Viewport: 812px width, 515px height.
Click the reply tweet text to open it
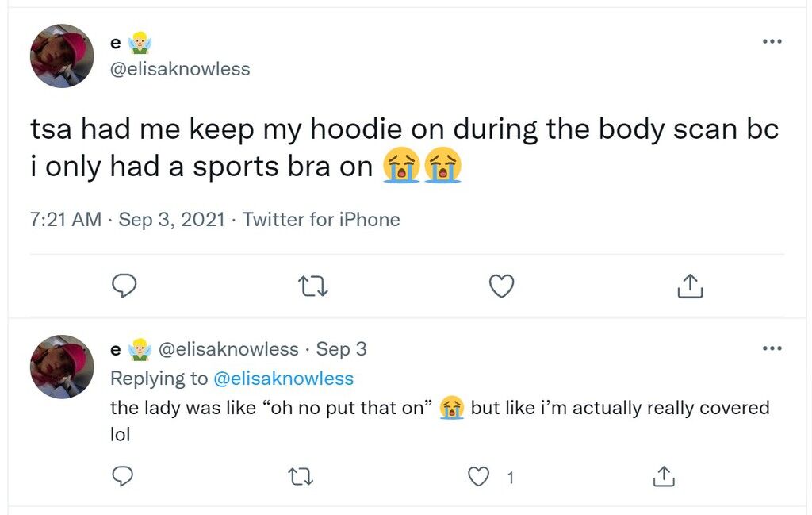(x=439, y=421)
